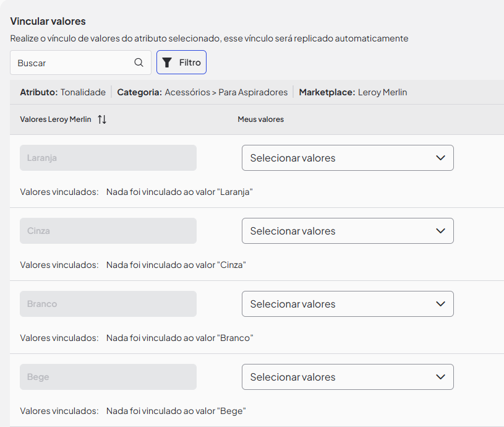Screen dimensions: 504x427
Task: Expand Selecionar valores dropdown for Bege
Action: tap(347, 377)
